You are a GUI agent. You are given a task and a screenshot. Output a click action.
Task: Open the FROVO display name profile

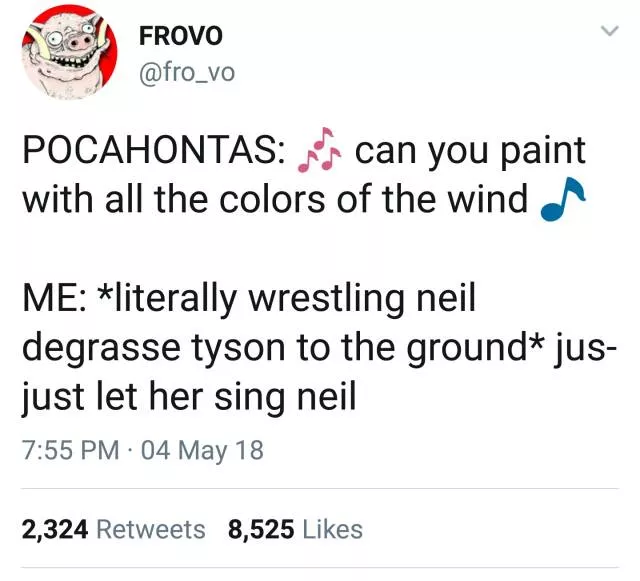pos(181,36)
